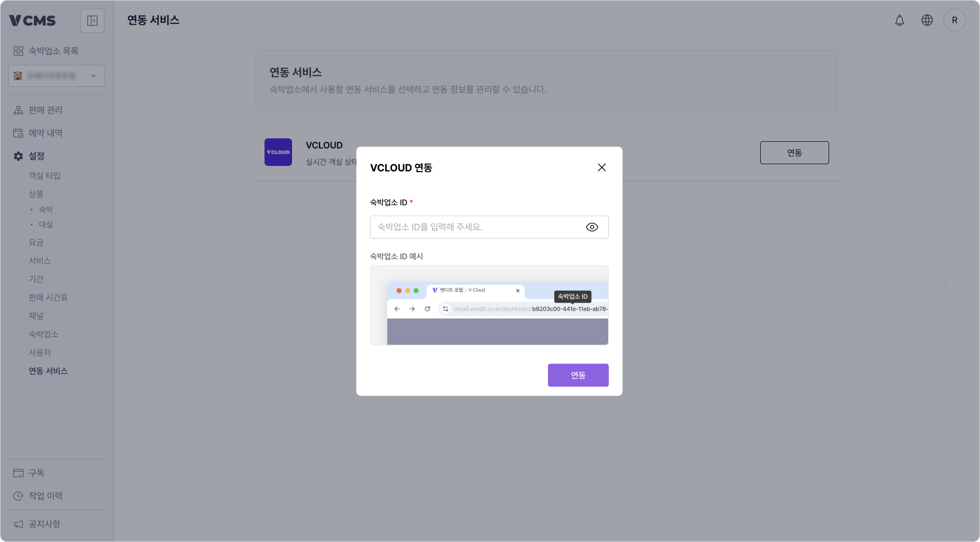Screen dimensions: 980x542
Task: Click the purple 연동 button in the modal
Action: [578, 375]
